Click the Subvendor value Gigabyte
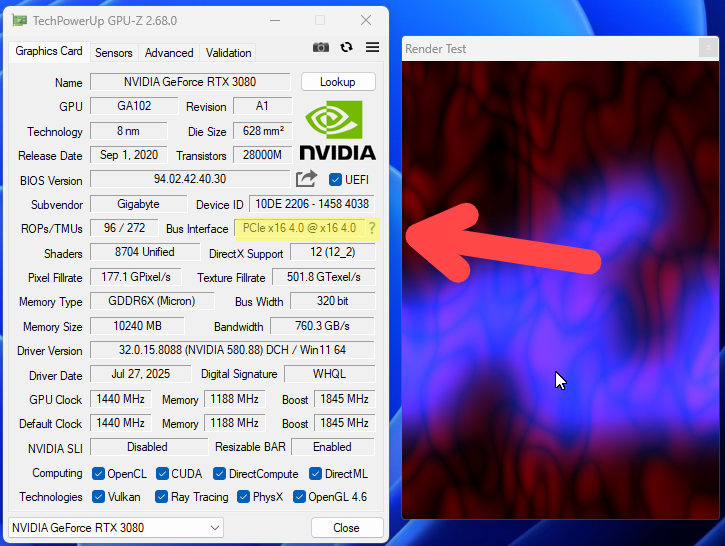Viewport: 725px width, 546px height. point(138,204)
